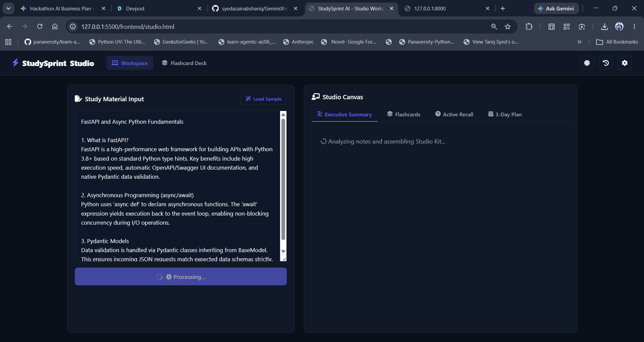This screenshot has height=342, width=644.
Task: Open the View Tariq Syed's o... bookmark
Action: pyautogui.click(x=491, y=42)
